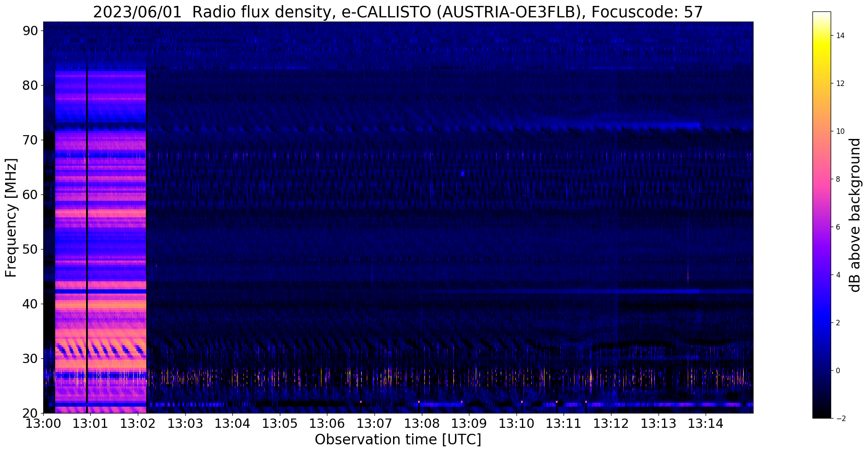Click the 80 MHz frequency tick label

tap(30, 86)
